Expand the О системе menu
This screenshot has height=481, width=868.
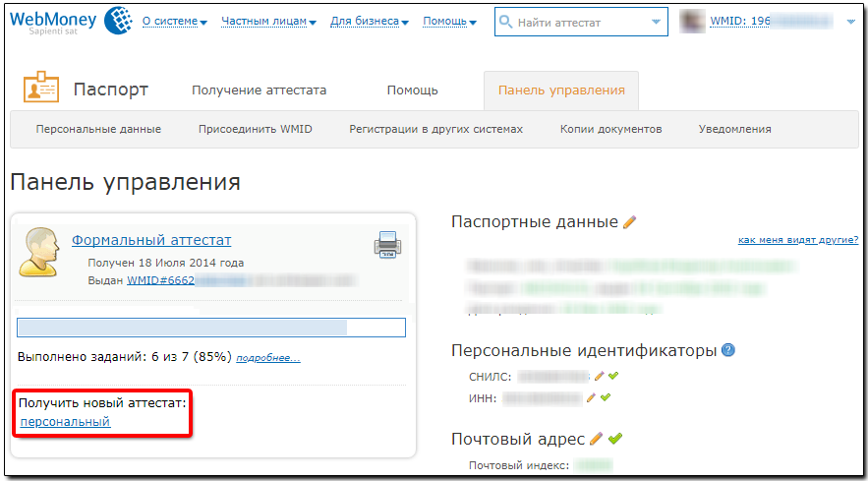(x=174, y=22)
